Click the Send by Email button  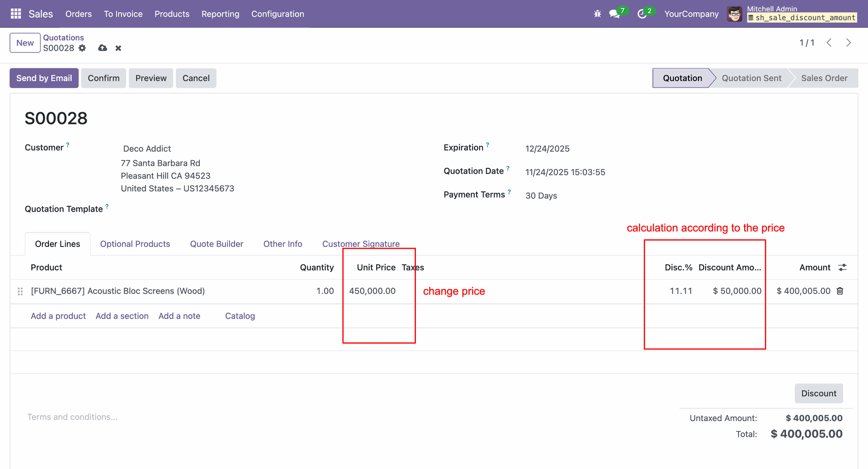(44, 78)
